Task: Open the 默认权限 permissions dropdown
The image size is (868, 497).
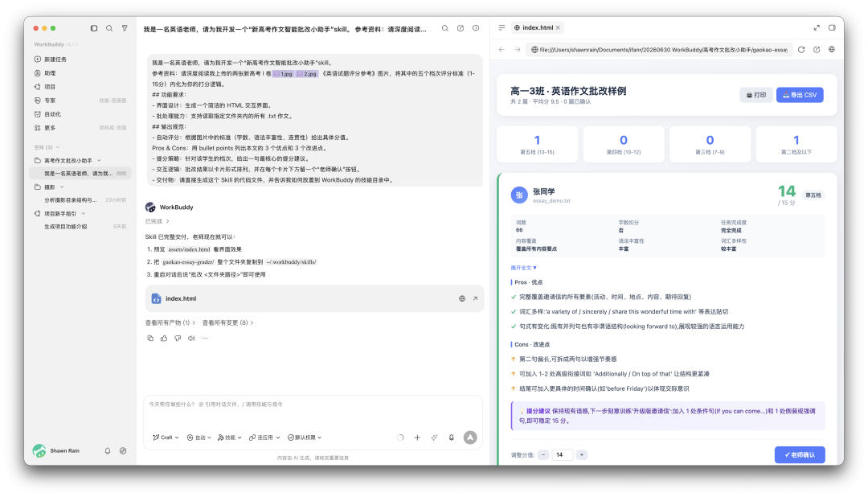Action: 305,437
